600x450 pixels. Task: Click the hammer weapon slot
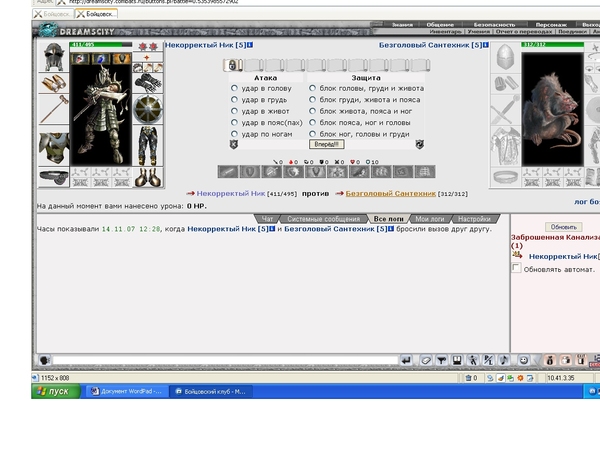click(x=54, y=109)
